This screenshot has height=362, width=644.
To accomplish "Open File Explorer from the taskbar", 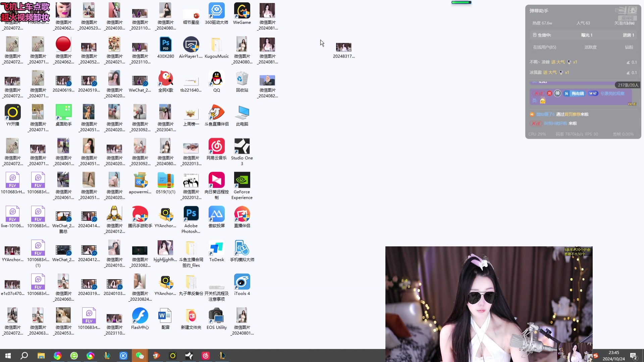I will pyautogui.click(x=41, y=356).
